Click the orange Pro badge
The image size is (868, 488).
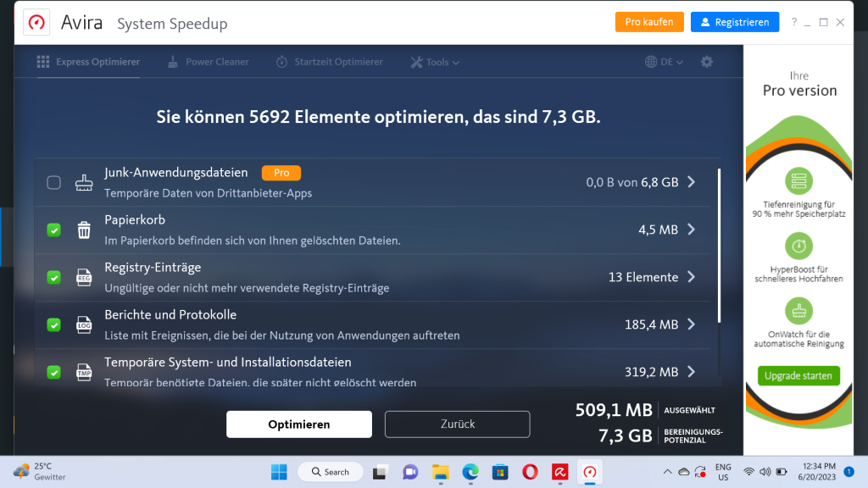[x=281, y=173]
